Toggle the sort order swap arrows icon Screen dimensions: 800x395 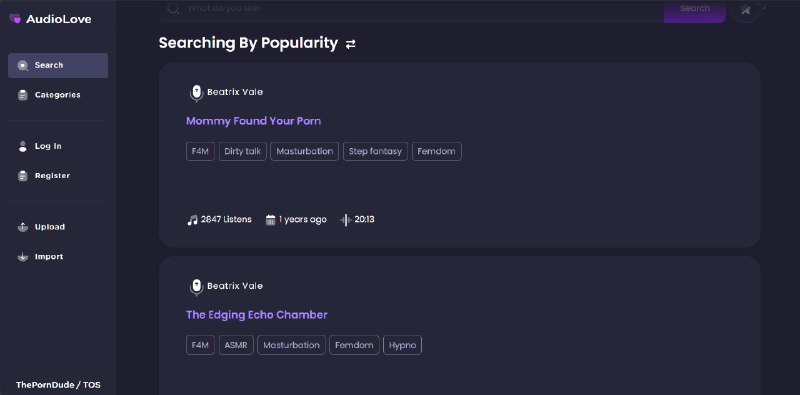tap(351, 44)
